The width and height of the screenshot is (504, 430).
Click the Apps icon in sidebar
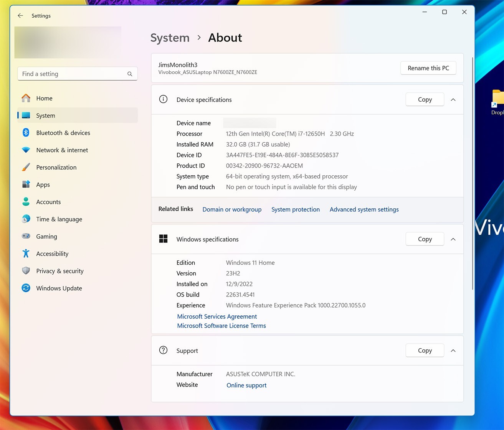click(26, 185)
